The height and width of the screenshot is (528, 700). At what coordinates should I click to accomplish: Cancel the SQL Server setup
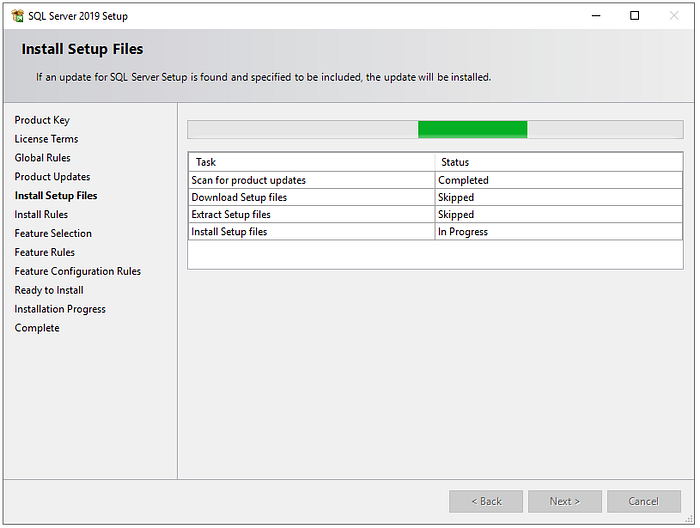coord(644,502)
